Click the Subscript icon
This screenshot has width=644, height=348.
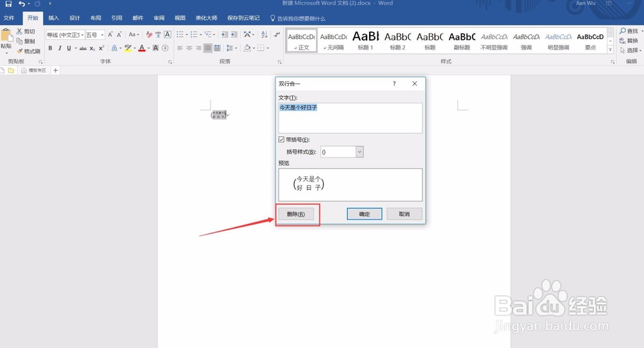[92, 48]
